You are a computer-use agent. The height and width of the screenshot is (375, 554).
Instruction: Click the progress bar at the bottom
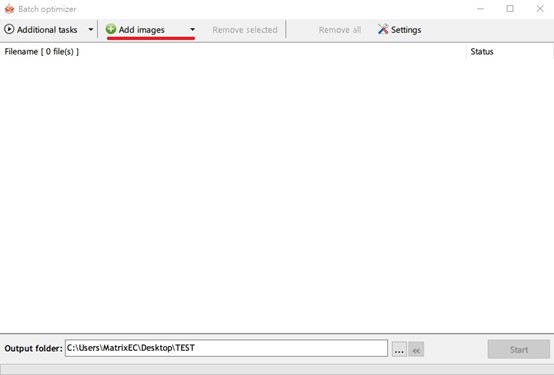277,369
